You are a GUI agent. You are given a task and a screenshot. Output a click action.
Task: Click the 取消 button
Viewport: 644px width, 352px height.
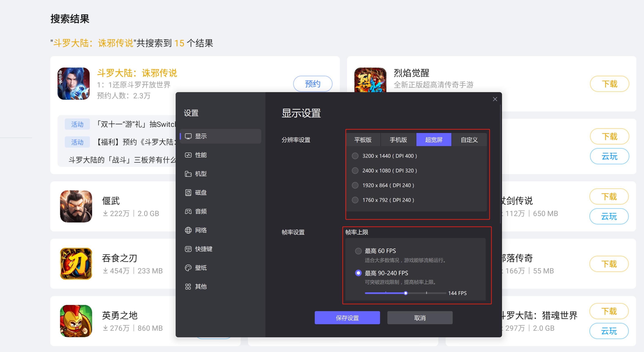(420, 318)
